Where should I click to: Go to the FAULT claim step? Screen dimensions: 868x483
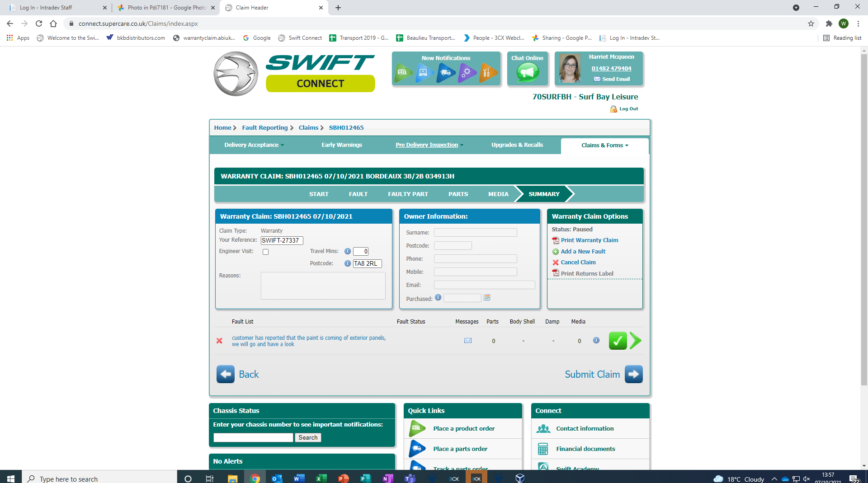(358, 194)
